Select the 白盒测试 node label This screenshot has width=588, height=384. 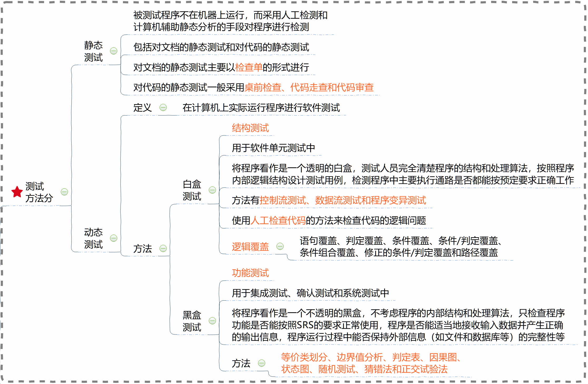coord(192,190)
